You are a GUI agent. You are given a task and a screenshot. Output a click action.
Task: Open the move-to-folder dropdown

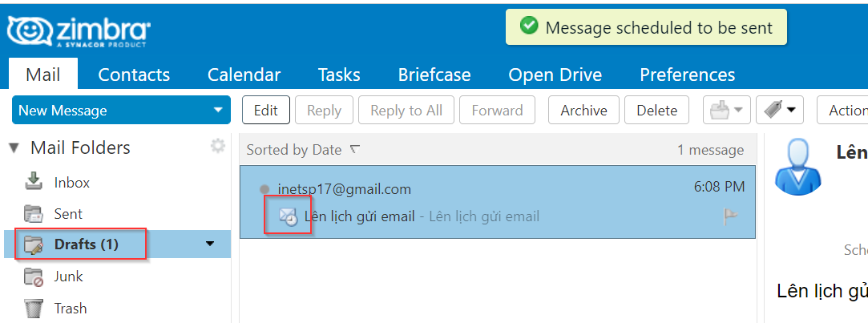point(726,111)
